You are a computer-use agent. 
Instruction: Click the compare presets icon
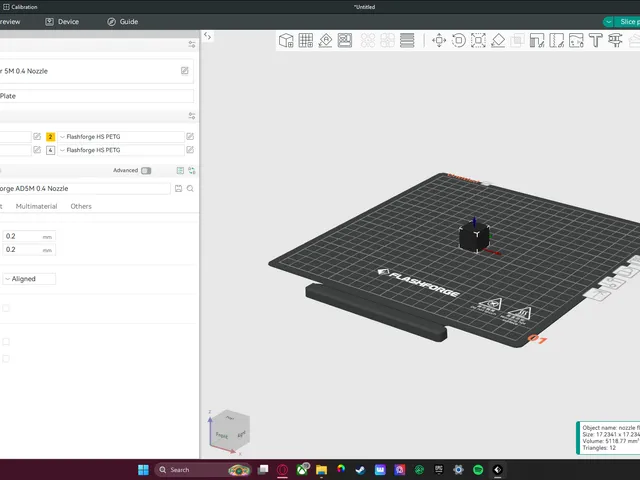(x=192, y=170)
